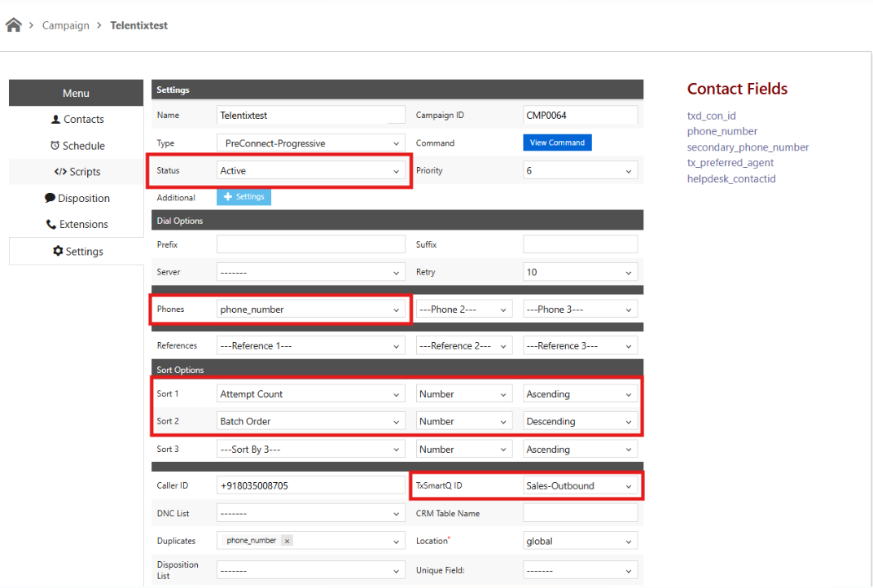Click the View Command button
873x588 pixels.
pos(557,143)
